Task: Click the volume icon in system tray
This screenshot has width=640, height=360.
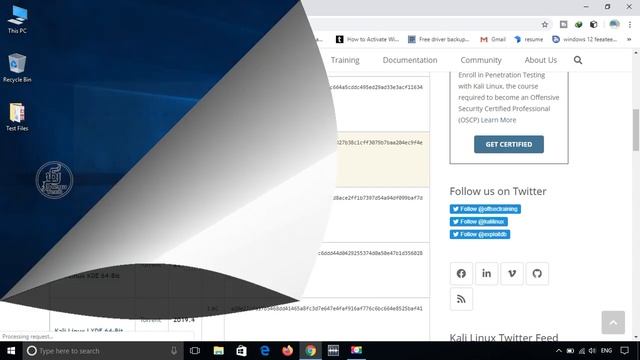Action: 592,351
